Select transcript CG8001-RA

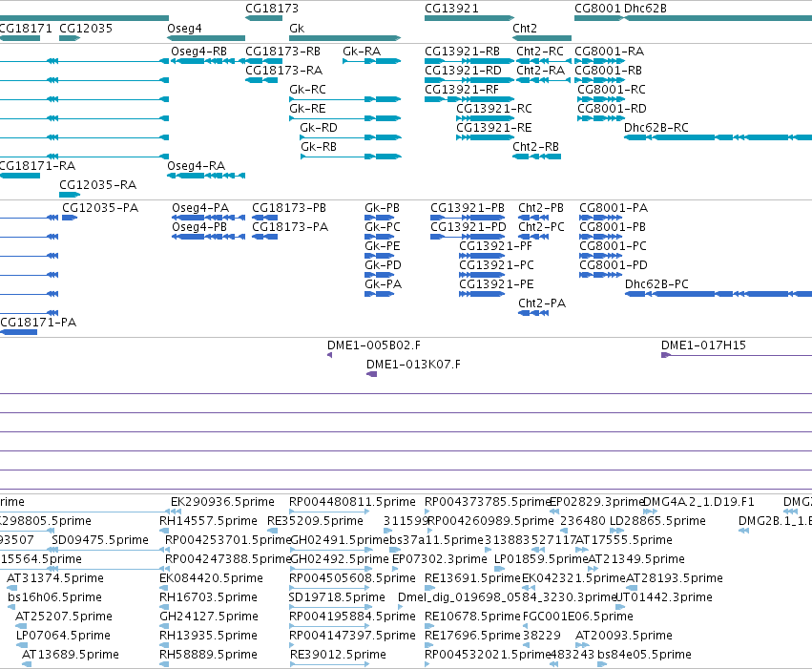(610, 52)
